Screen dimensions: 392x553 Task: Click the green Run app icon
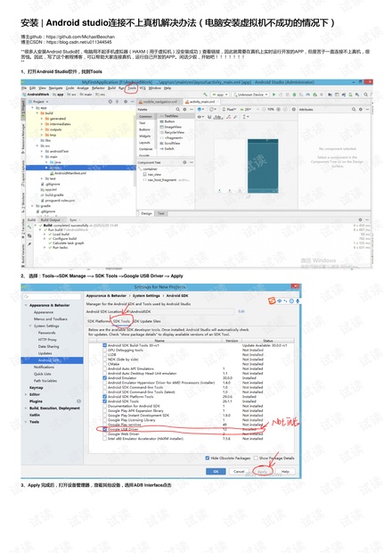click(274, 95)
